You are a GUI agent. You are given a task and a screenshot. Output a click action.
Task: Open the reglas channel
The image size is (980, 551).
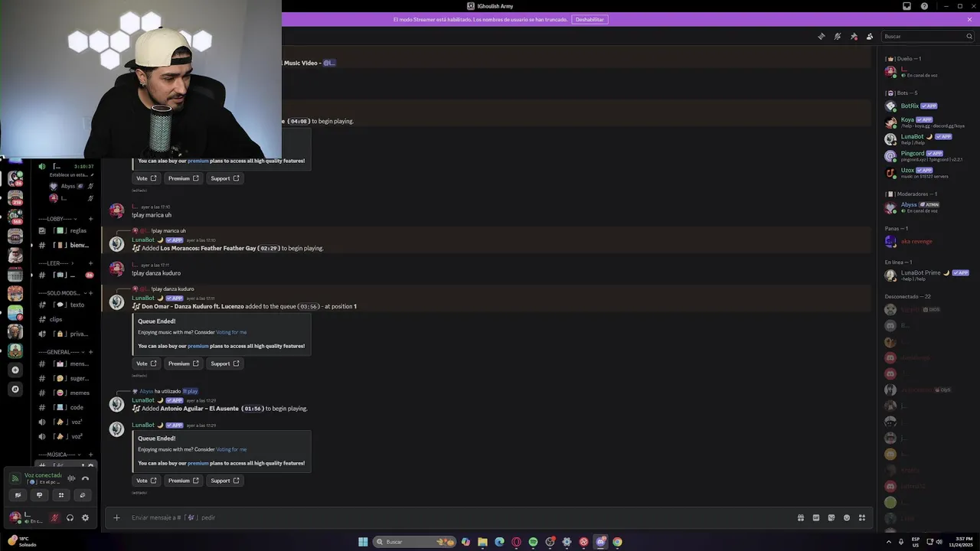click(x=66, y=230)
